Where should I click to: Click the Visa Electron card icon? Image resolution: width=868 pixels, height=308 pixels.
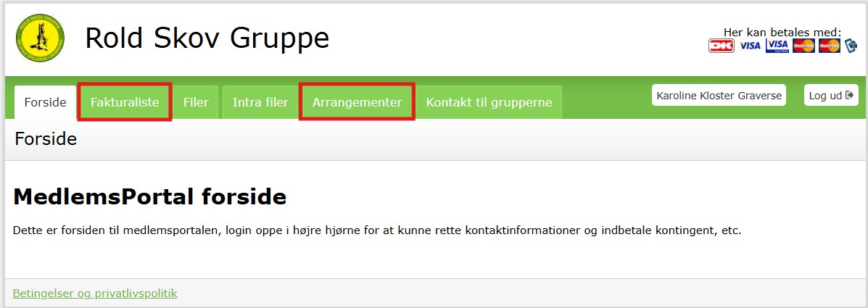(777, 46)
